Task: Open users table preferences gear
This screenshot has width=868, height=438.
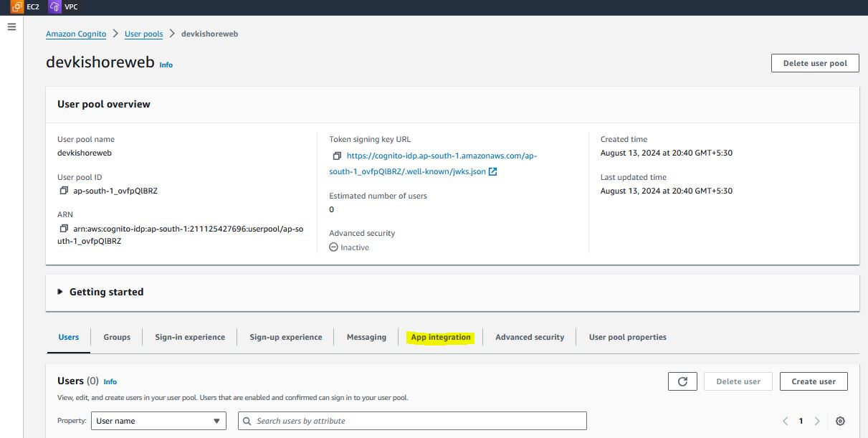Action: 840,421
